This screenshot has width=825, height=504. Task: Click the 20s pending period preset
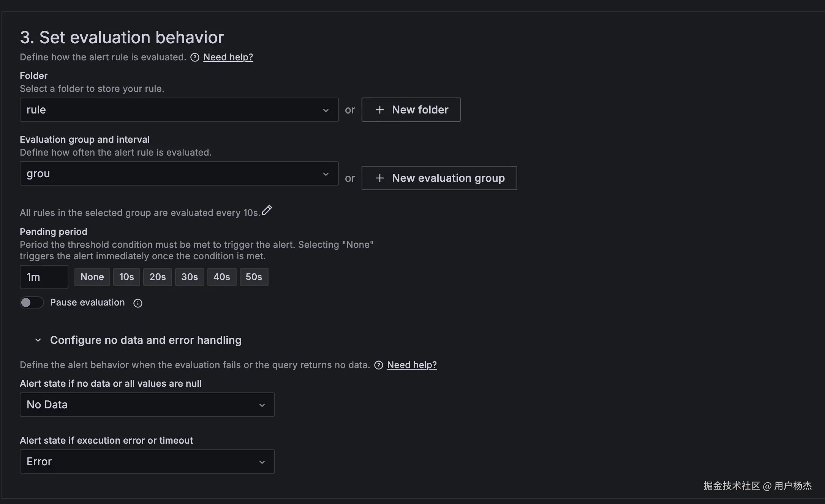158,277
